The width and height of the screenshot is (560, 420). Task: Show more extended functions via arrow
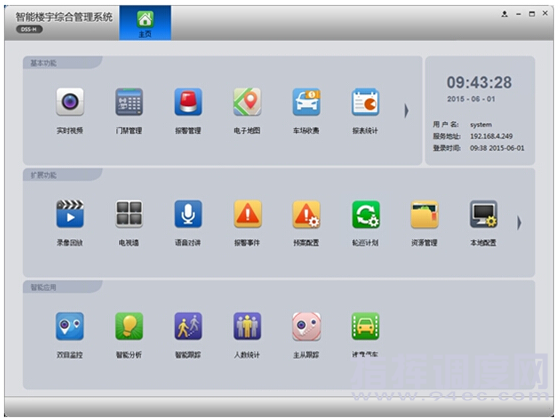coord(519,223)
